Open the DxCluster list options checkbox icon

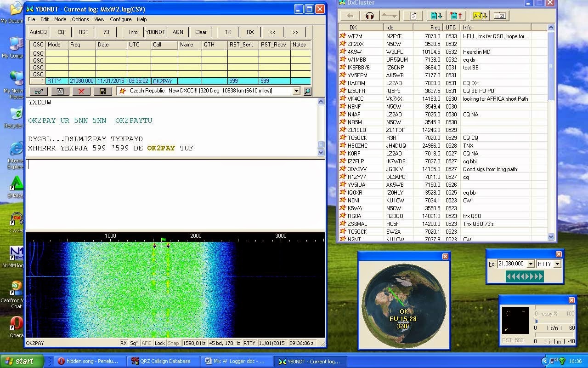pyautogui.click(x=500, y=16)
